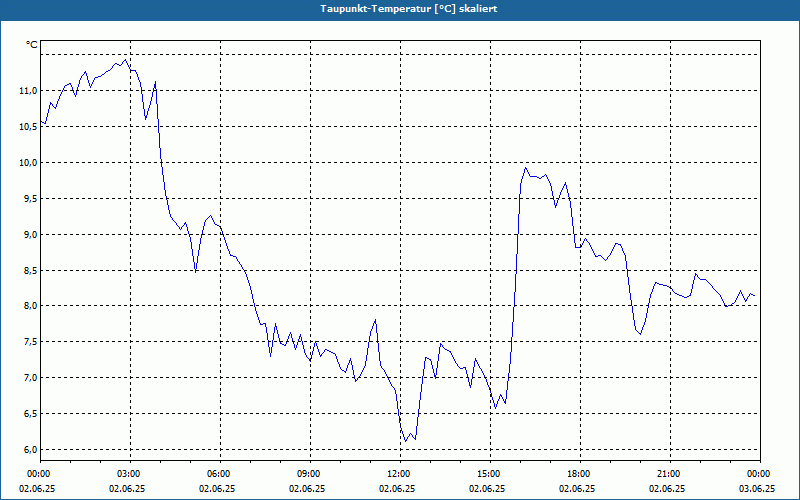Pick the 15:00 x-axis label
Viewport: 800px width, 500px height.
click(x=490, y=474)
